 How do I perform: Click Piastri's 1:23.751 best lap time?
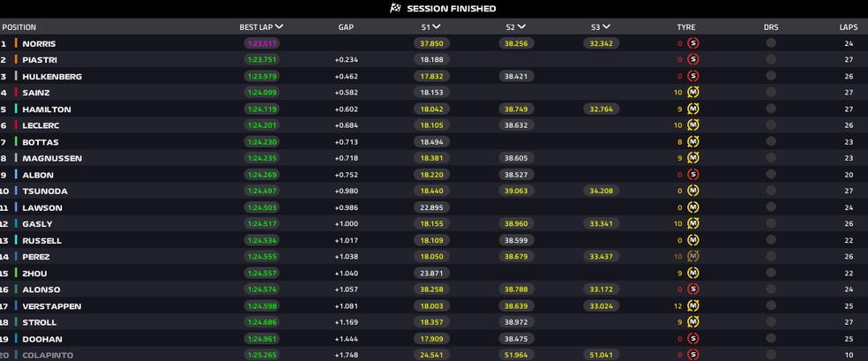click(x=261, y=60)
